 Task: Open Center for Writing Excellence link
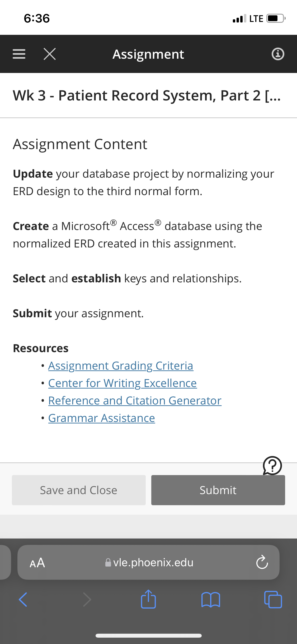click(122, 383)
